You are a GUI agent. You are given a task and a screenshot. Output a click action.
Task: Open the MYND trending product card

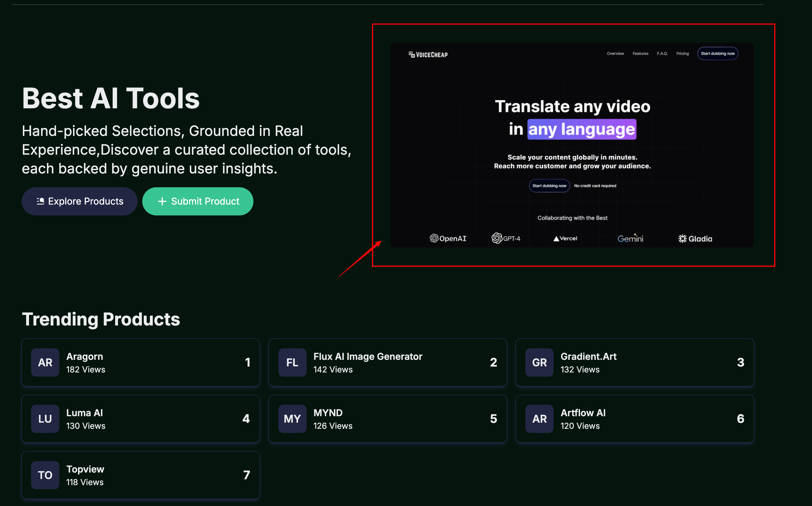pos(388,419)
